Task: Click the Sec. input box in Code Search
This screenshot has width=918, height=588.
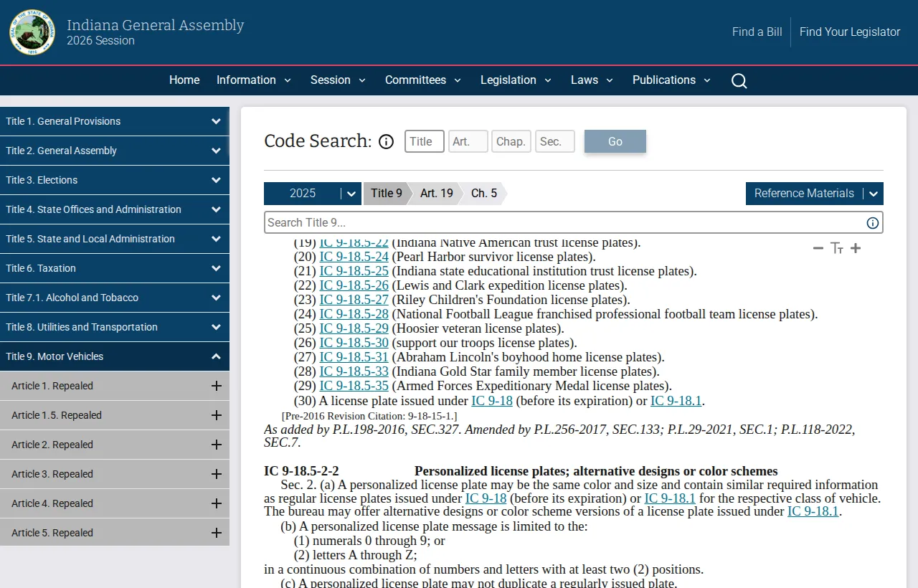Action: pyautogui.click(x=554, y=141)
